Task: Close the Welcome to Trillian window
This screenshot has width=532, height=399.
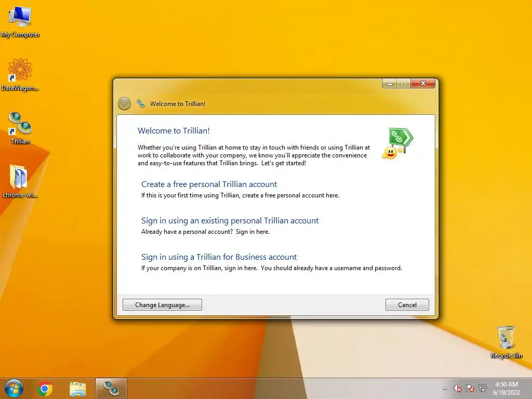Action: coord(423,83)
